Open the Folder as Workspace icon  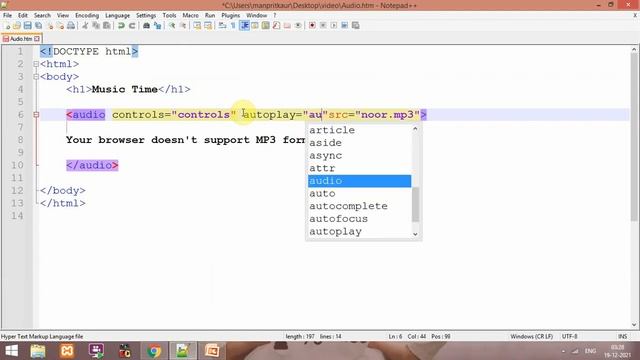click(x=287, y=25)
